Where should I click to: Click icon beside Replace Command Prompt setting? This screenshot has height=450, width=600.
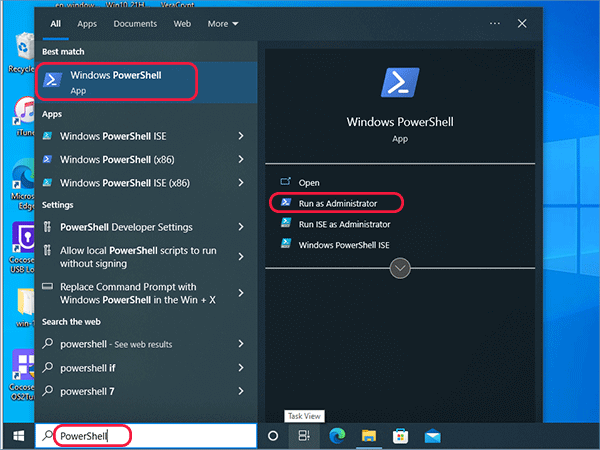(47, 286)
